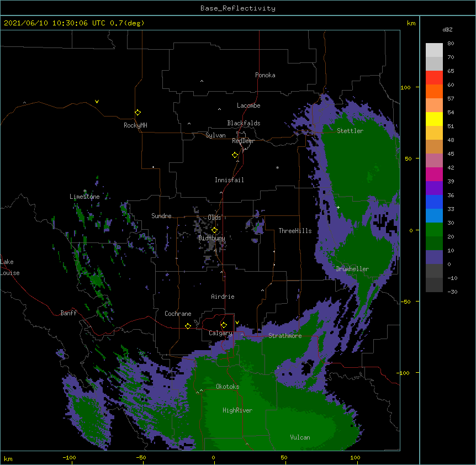Click the Sundre town label
Image resolution: width=476 pixels, height=465 pixels.
pyautogui.click(x=161, y=216)
